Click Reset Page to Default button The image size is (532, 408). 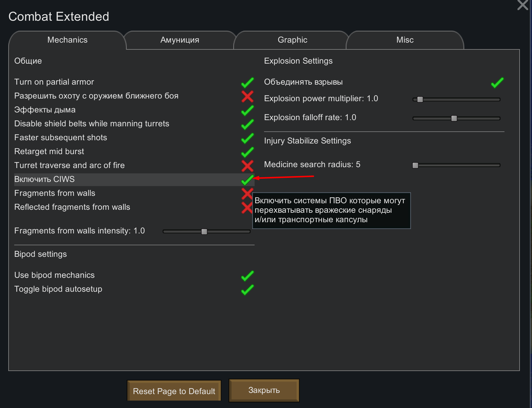pos(174,391)
